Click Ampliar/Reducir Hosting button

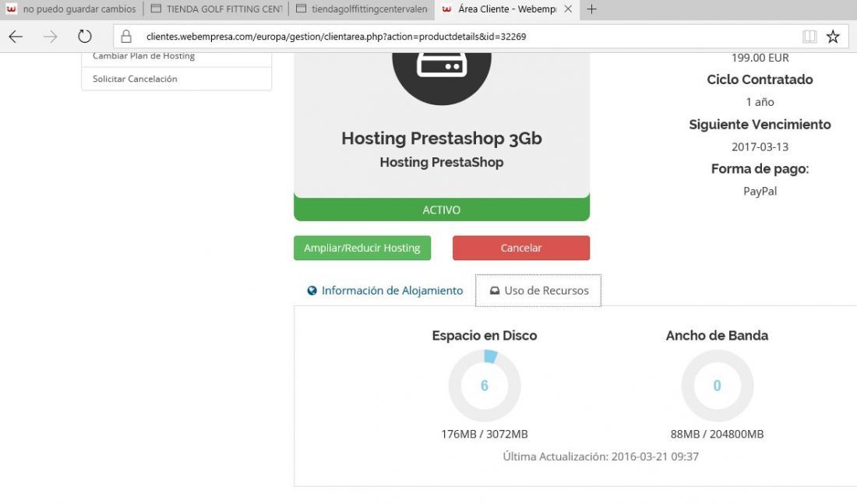362,248
